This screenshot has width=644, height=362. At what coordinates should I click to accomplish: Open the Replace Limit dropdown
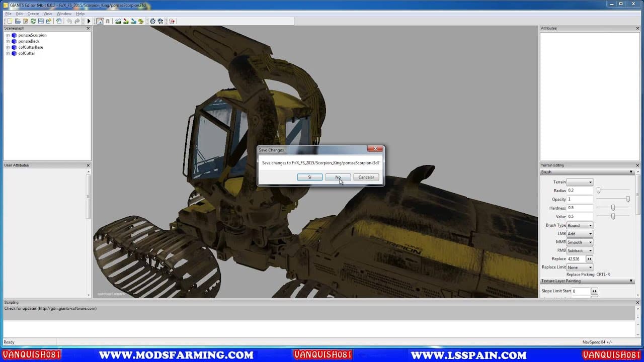[580, 267]
